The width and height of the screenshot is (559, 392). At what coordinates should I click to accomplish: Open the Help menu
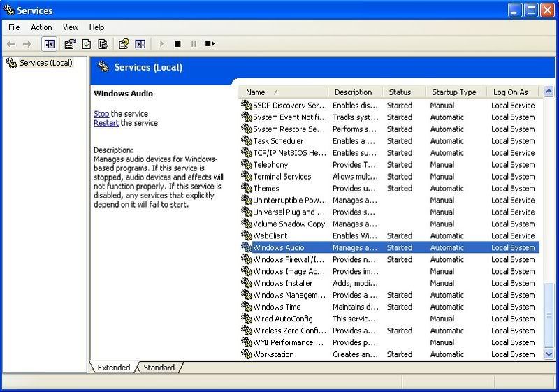click(x=96, y=27)
